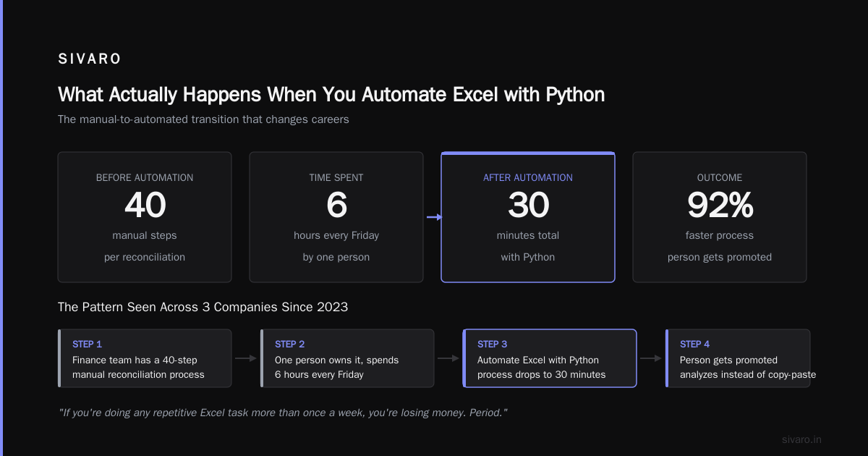Open the Outcome 92% card

click(720, 217)
